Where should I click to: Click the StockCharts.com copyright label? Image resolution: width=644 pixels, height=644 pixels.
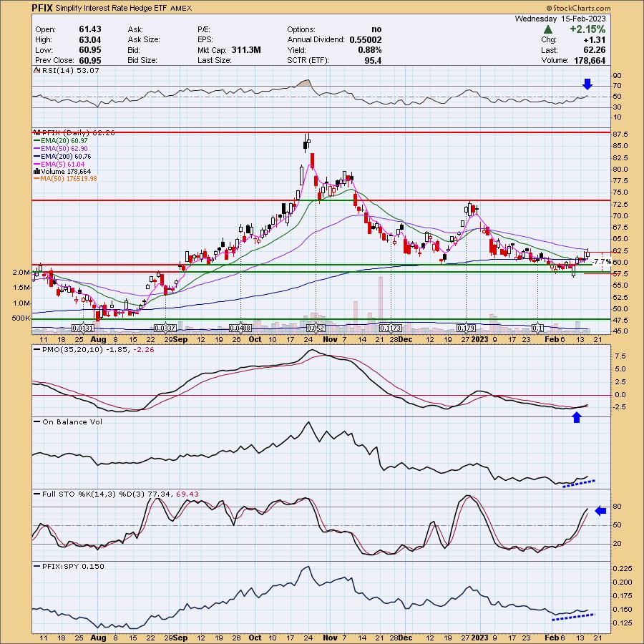click(578, 8)
